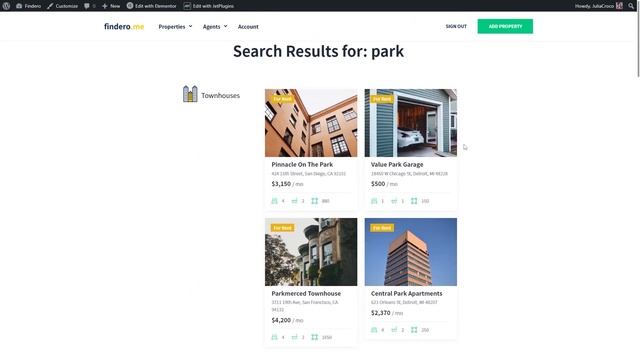The height and width of the screenshot is (360, 640).
Task: Open the Central Park Apartments photo
Action: (411, 252)
